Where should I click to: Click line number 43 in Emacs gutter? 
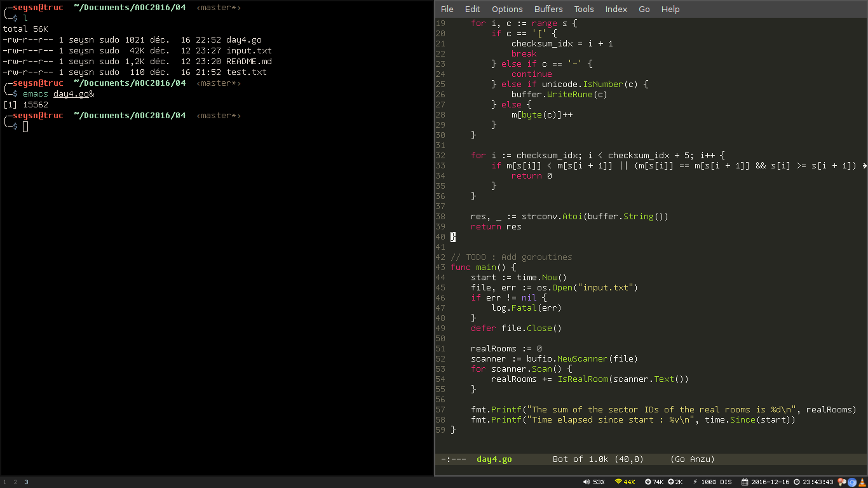coord(440,268)
